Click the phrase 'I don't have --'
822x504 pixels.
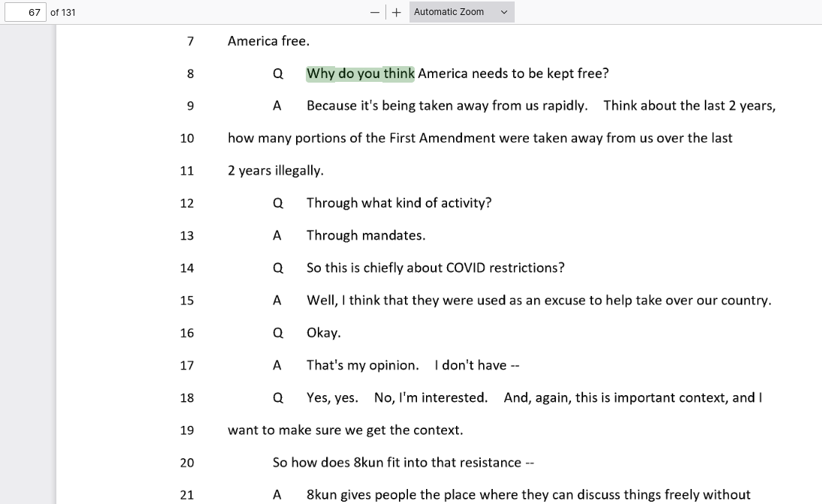[x=477, y=365]
